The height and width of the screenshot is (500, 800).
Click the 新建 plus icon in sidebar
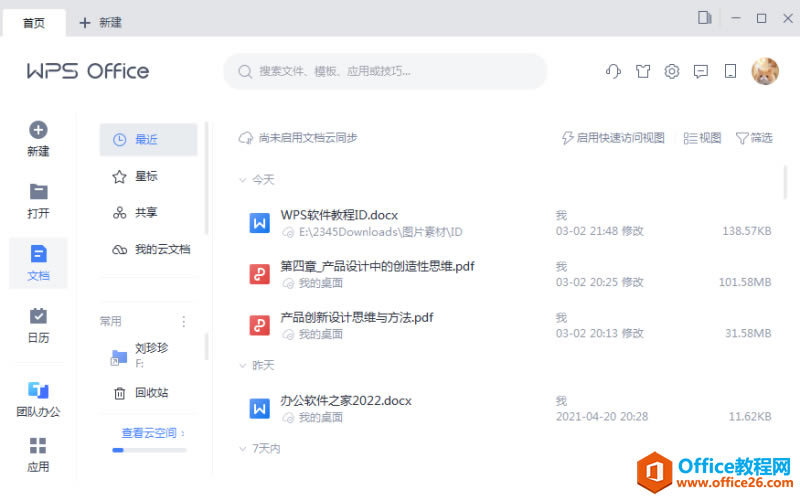(x=38, y=130)
